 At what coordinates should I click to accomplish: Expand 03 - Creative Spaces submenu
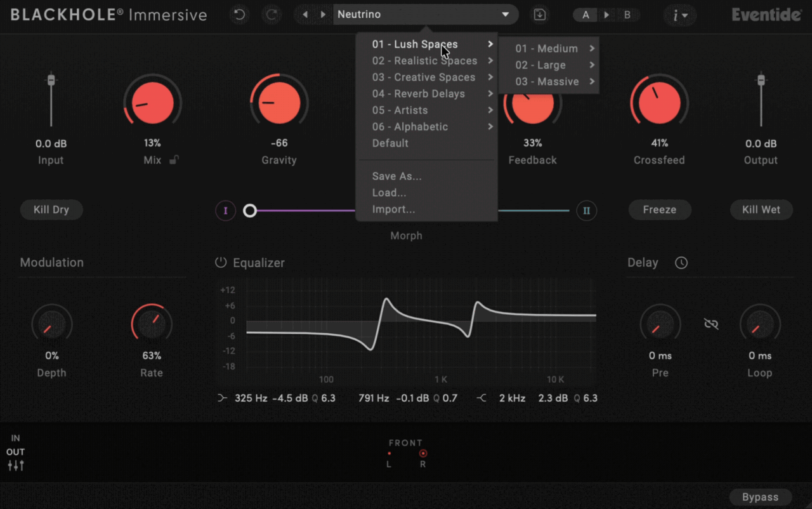(x=427, y=77)
